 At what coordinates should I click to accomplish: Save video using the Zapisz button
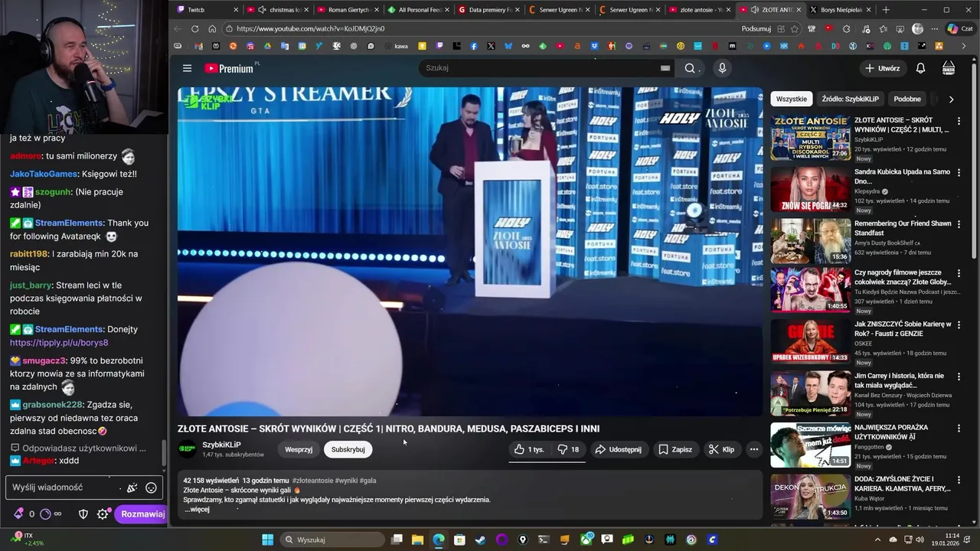675,449
